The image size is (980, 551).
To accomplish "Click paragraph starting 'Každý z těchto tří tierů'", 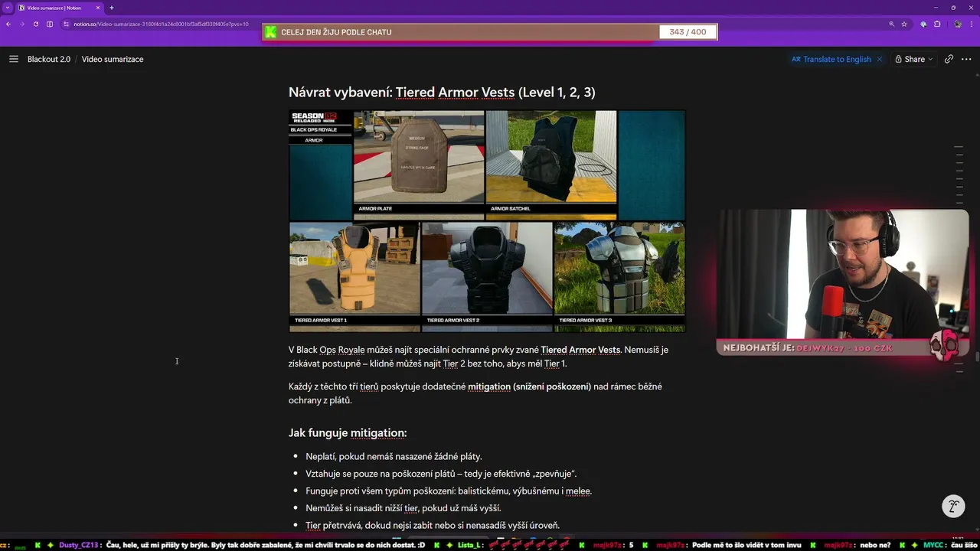I will tap(475, 393).
